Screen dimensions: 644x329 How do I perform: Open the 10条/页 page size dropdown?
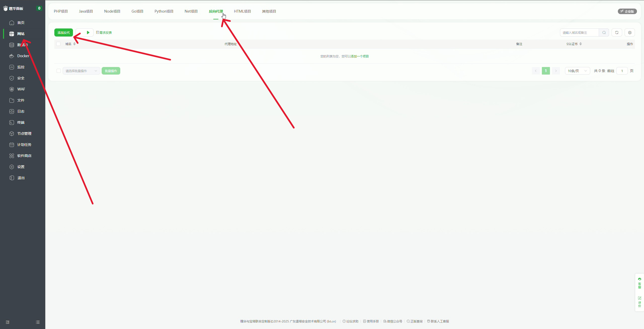coord(577,71)
